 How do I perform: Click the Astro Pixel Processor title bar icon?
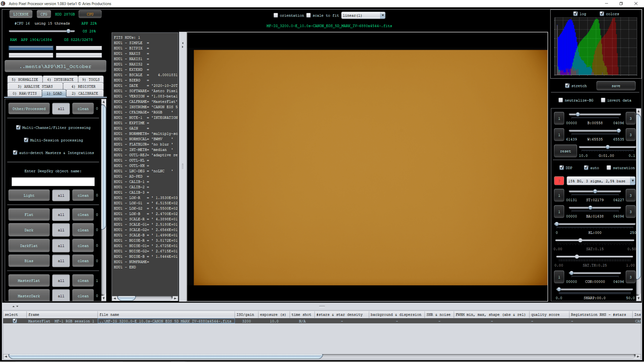3,4
